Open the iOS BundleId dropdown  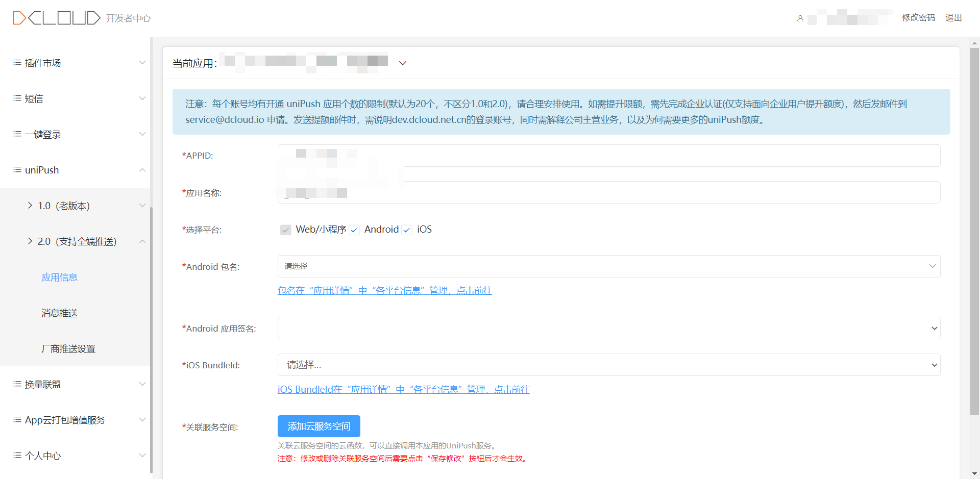609,365
